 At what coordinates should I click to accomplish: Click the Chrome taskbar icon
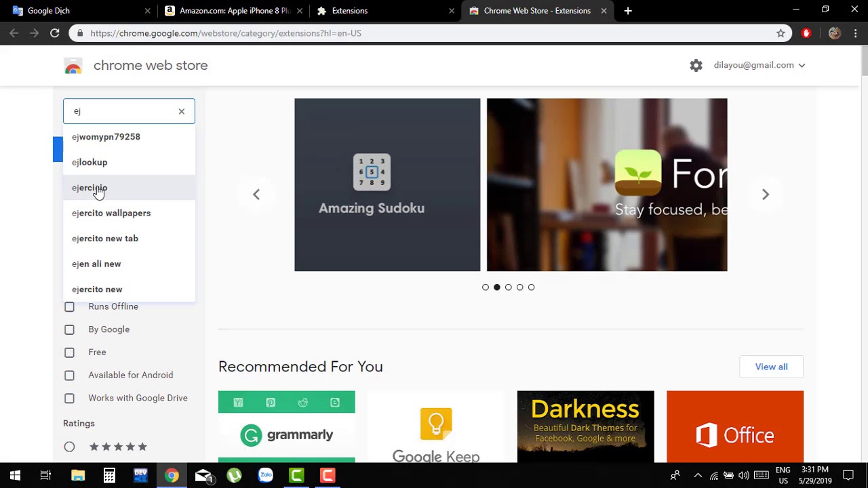pos(172,475)
